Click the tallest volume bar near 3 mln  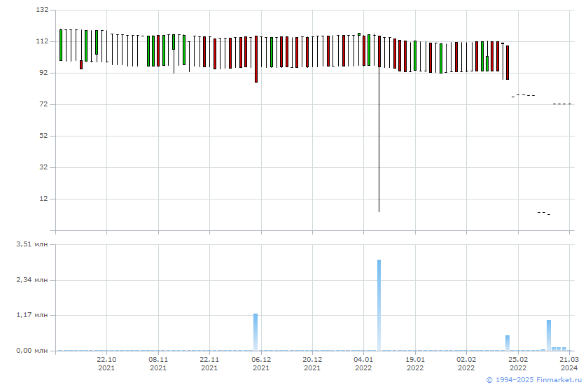379,305
